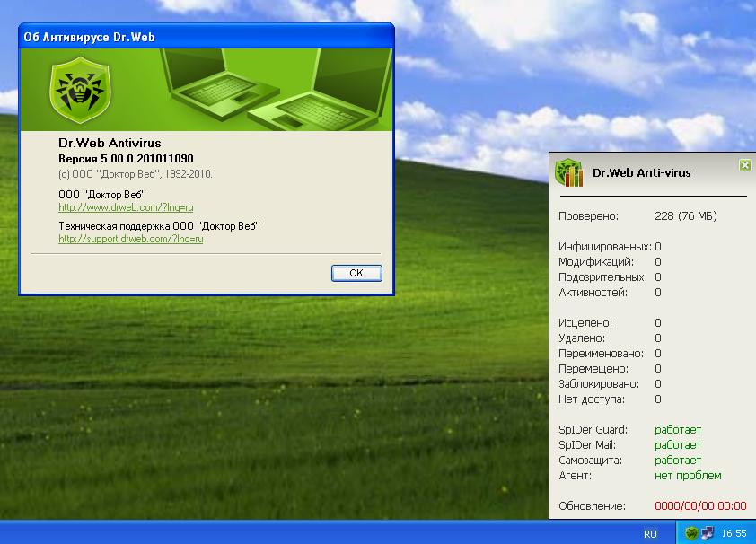Click the 0 count beside Исцелено

[x=658, y=323]
